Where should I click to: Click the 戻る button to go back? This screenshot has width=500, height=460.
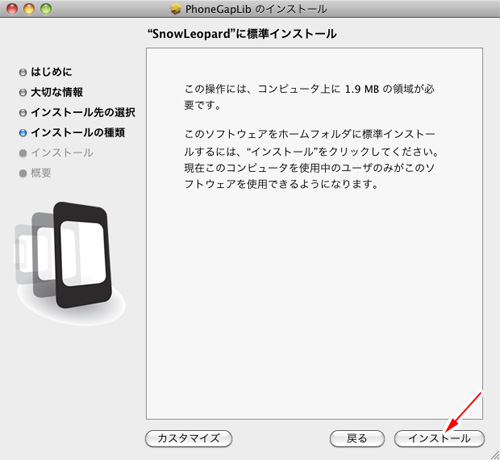357,438
